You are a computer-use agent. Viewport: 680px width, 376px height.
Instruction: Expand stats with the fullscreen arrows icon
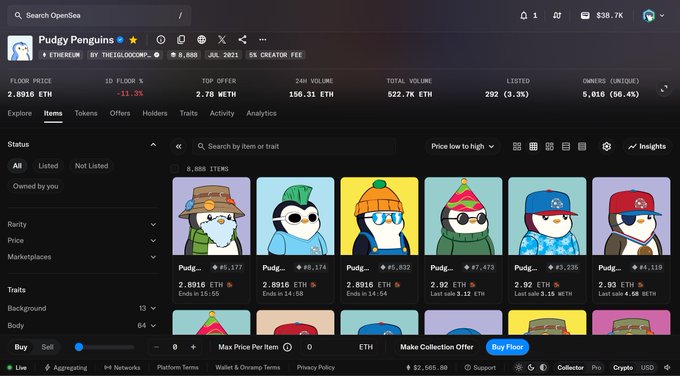pos(664,89)
